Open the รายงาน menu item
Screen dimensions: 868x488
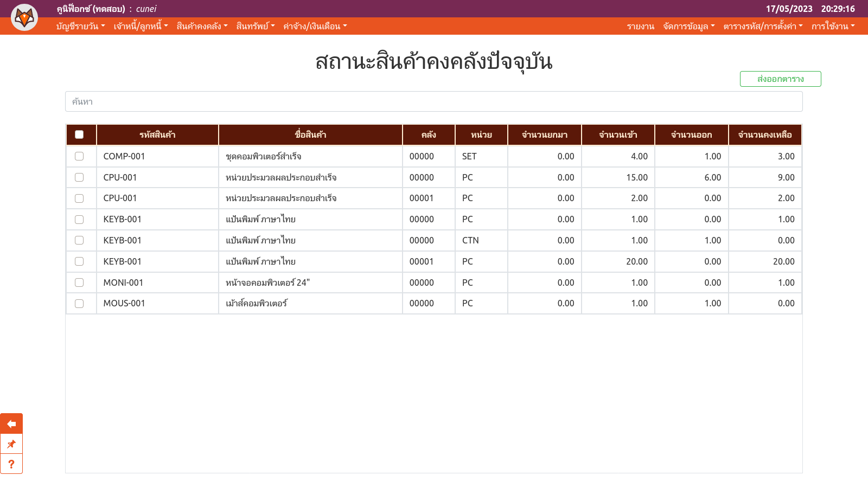point(640,26)
